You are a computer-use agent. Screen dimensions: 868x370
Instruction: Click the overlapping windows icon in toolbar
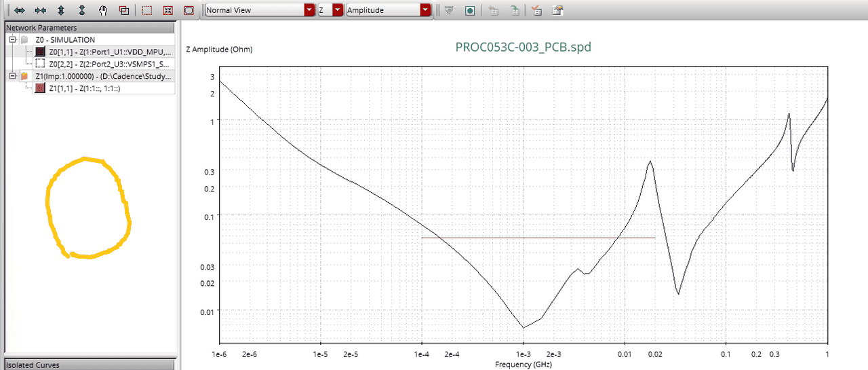point(123,10)
